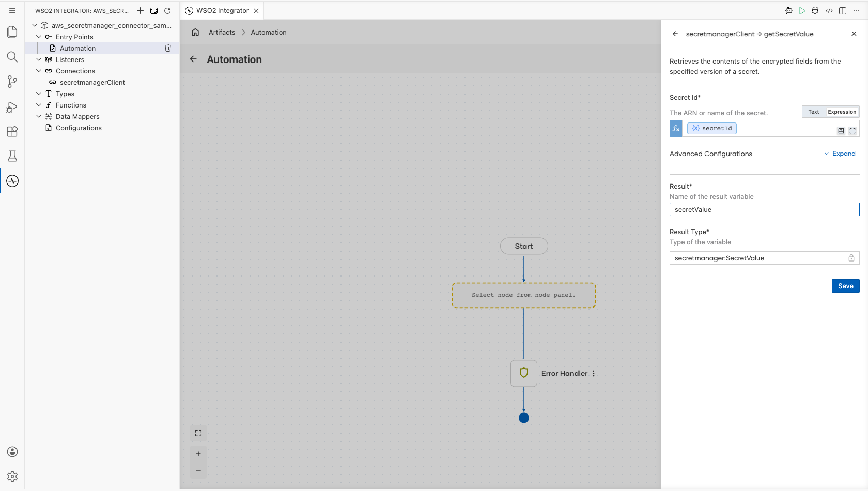Expand the Functions tree node
868x491 pixels.
pos(39,105)
